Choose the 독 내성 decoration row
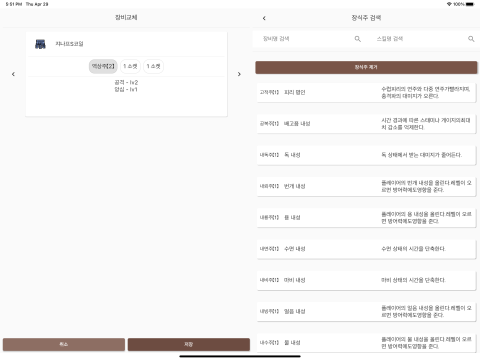The width and height of the screenshot is (480, 360). (366, 155)
